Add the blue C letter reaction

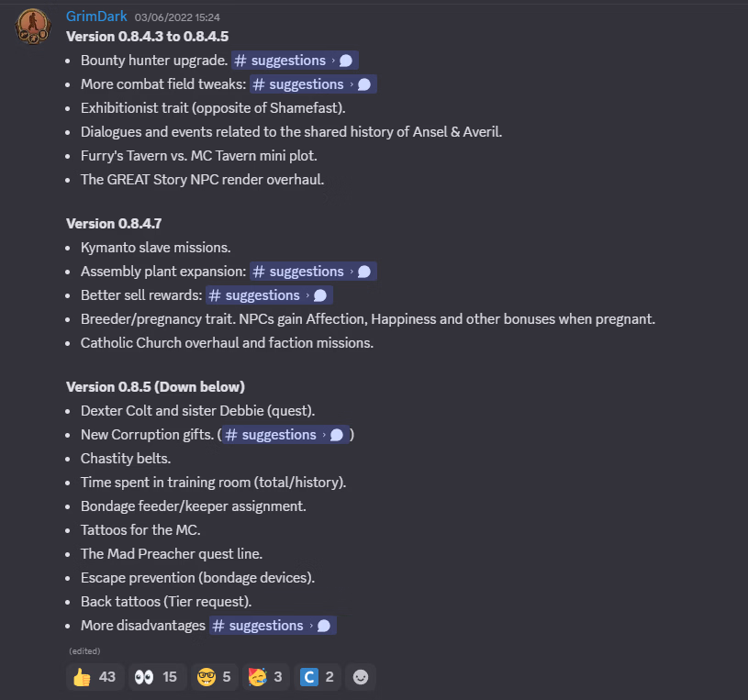(318, 677)
